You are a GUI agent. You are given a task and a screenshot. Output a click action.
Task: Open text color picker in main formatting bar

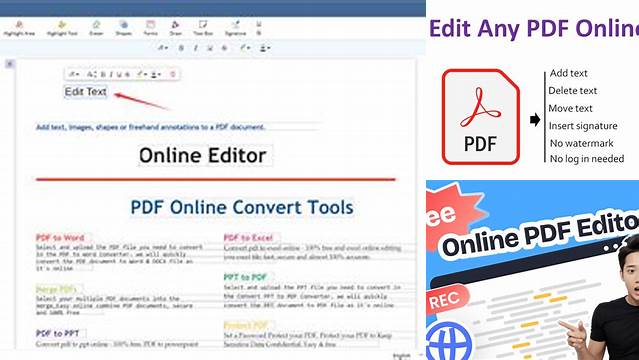(245, 48)
